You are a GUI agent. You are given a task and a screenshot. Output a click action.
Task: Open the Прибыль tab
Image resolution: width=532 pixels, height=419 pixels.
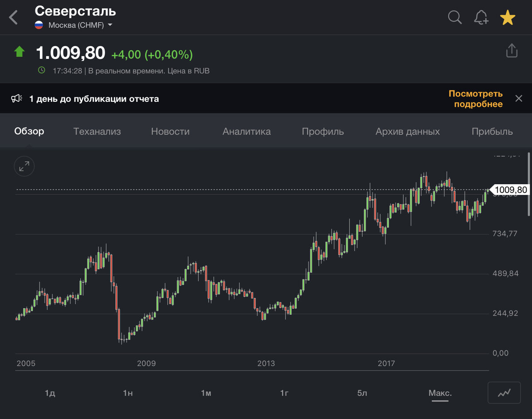[492, 131]
